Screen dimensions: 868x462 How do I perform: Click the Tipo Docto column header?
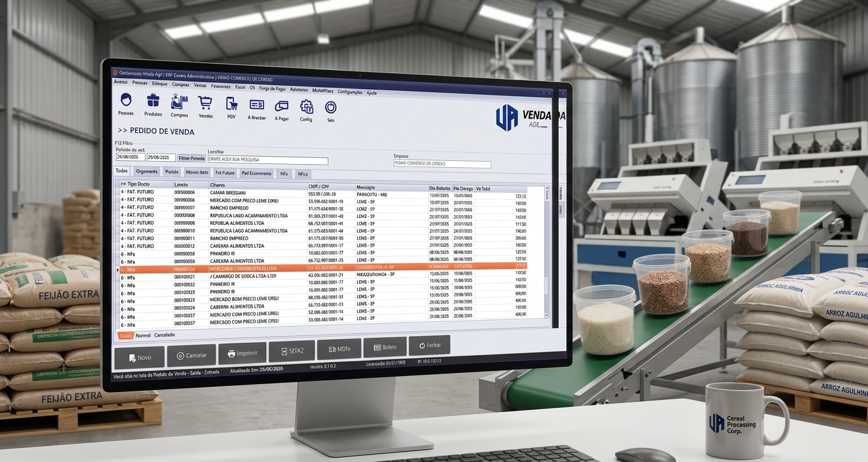coord(138,184)
